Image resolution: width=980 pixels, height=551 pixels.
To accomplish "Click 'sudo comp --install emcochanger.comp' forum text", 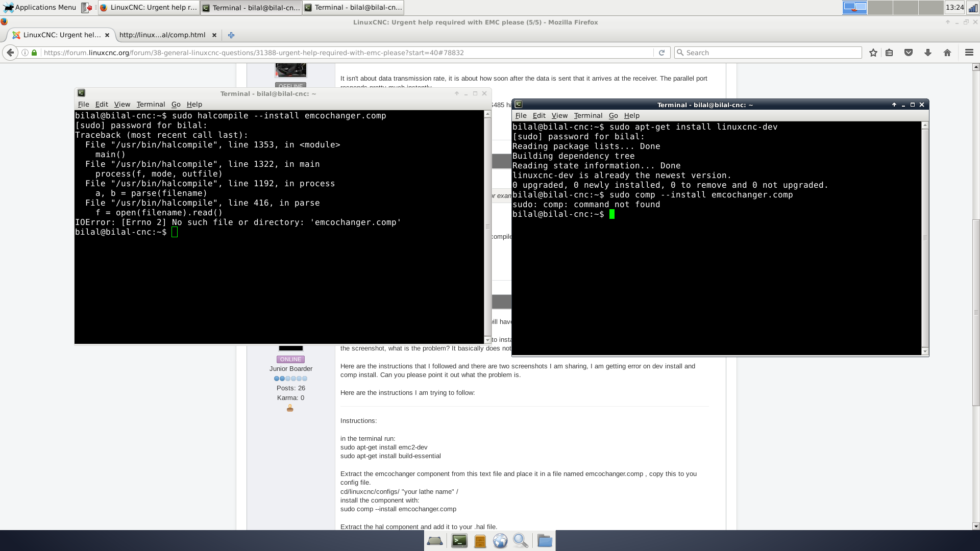I will pyautogui.click(x=398, y=509).
